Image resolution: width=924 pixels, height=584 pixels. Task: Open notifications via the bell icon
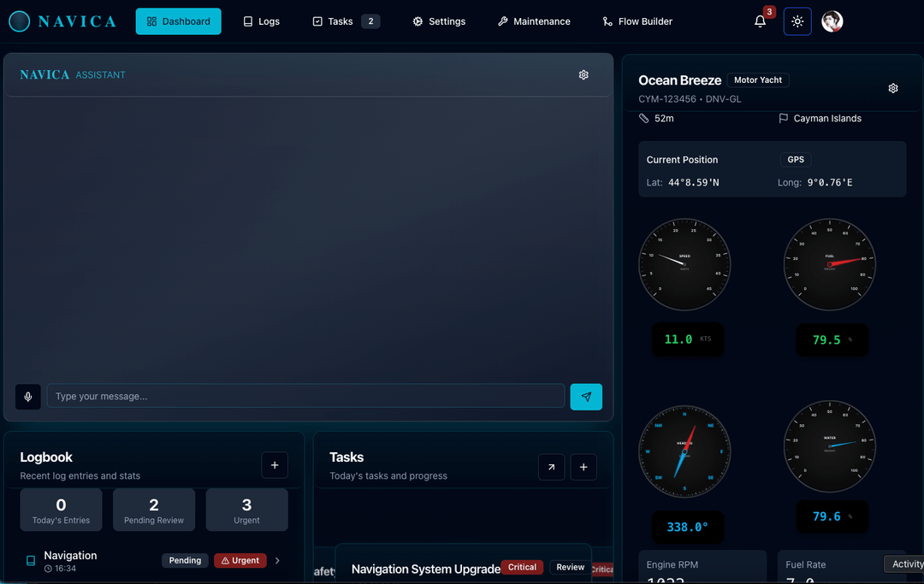coord(760,21)
